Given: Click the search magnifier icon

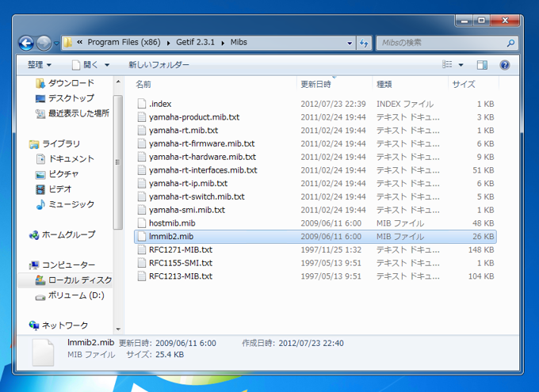Looking at the screenshot, I should pos(510,43).
